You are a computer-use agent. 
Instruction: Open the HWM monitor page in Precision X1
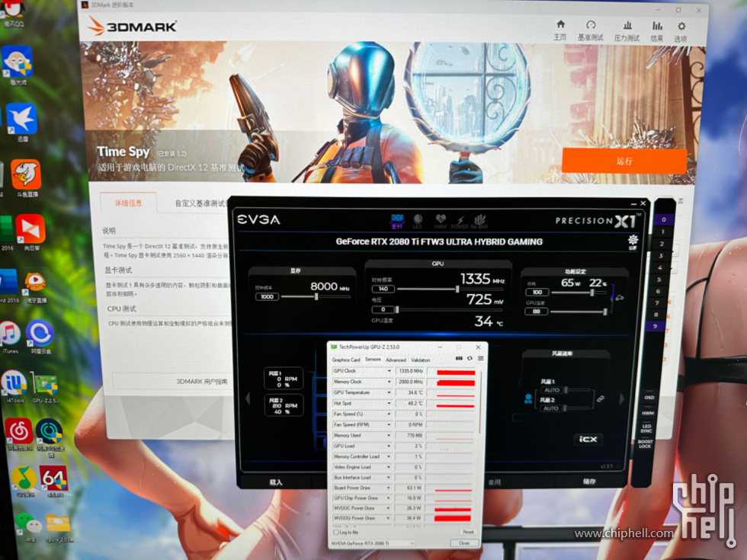tap(440, 222)
